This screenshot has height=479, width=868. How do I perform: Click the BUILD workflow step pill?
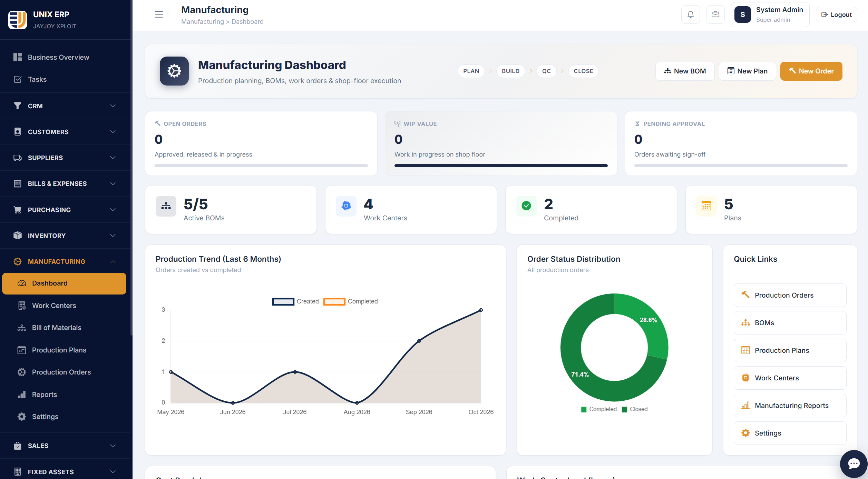click(x=510, y=71)
